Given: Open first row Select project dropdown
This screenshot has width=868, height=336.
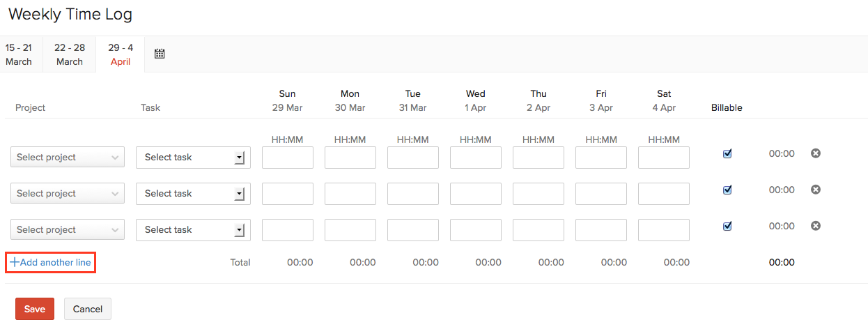Looking at the screenshot, I should (68, 158).
